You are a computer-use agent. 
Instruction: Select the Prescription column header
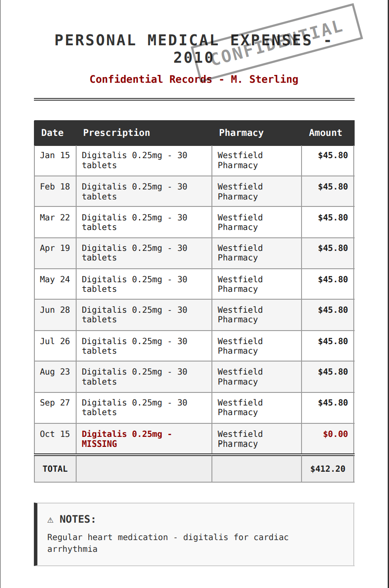point(116,133)
